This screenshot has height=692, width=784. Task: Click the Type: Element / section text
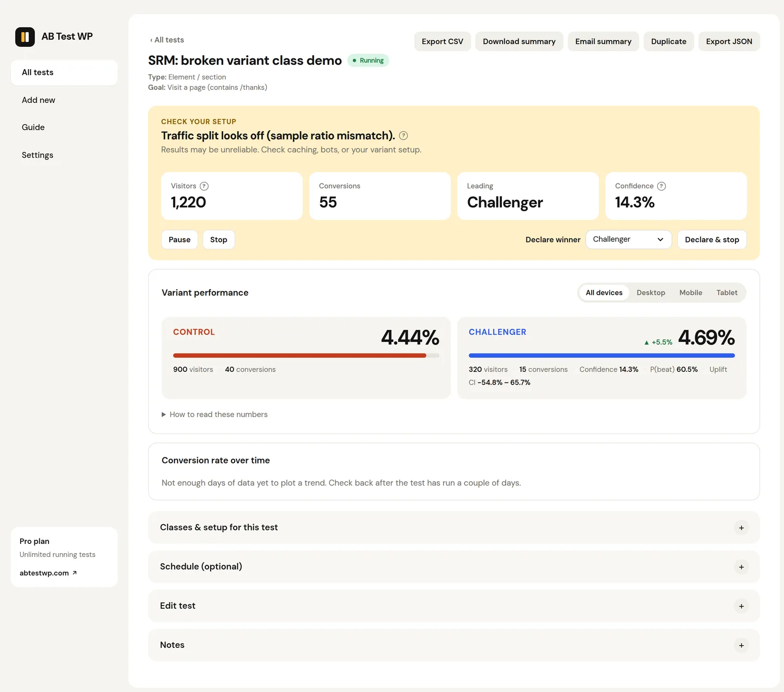click(x=187, y=77)
